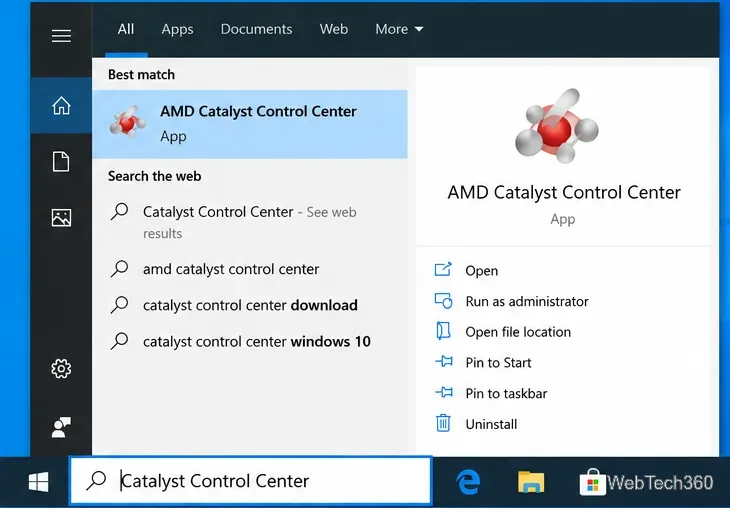Open File Explorer from taskbar
This screenshot has width=730, height=508.
pyautogui.click(x=531, y=482)
